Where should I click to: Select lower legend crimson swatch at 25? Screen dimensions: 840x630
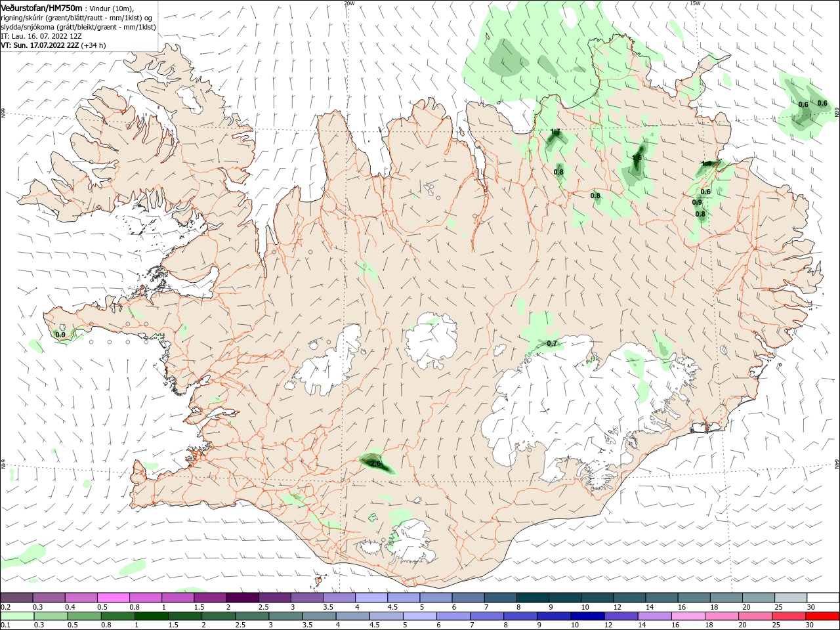click(x=789, y=616)
